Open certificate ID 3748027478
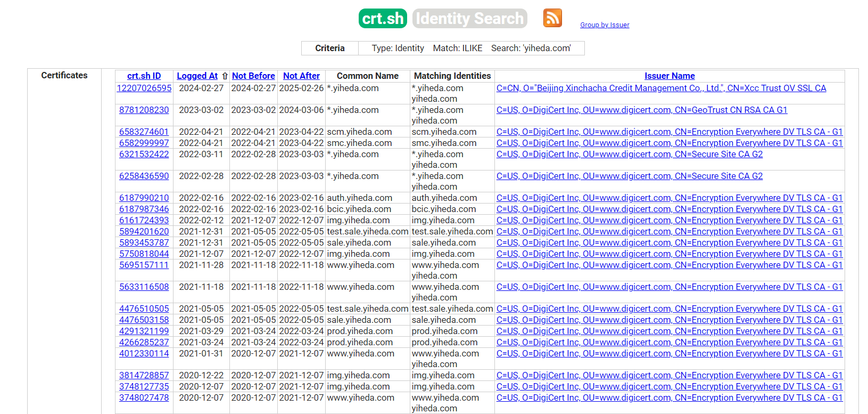Viewport: 868px width, 414px height. (x=144, y=398)
